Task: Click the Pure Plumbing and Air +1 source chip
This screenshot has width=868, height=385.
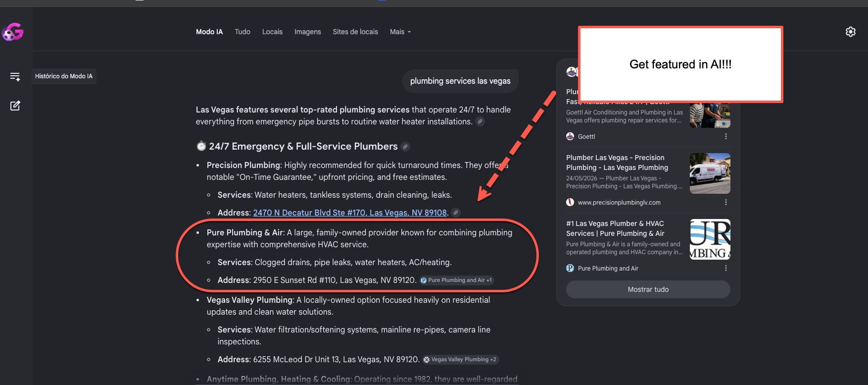Action: click(456, 280)
